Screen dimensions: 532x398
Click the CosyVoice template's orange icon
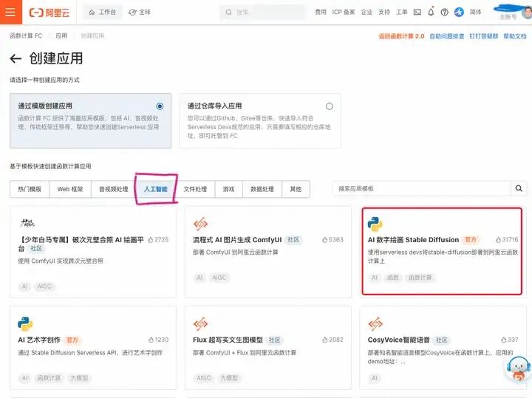375,323
